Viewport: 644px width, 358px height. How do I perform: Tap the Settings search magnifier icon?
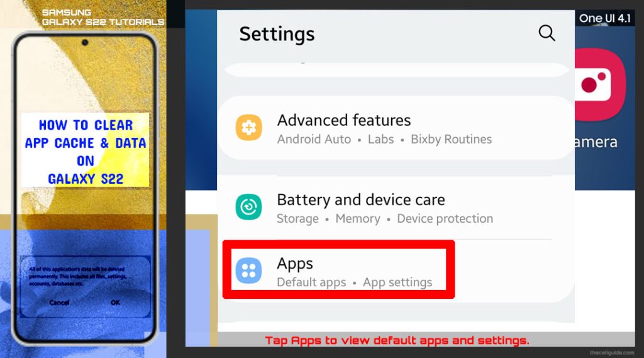point(547,33)
